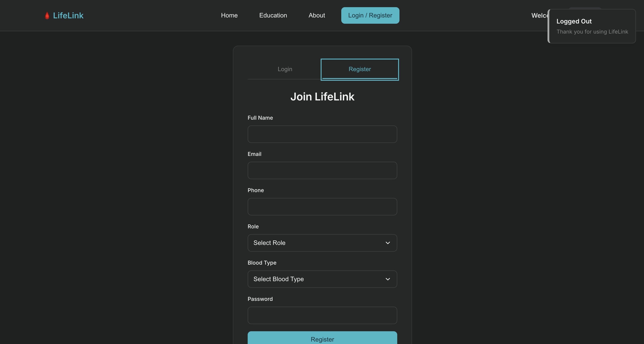
Task: Click the chevron arrow in Role selector
Action: click(388, 243)
